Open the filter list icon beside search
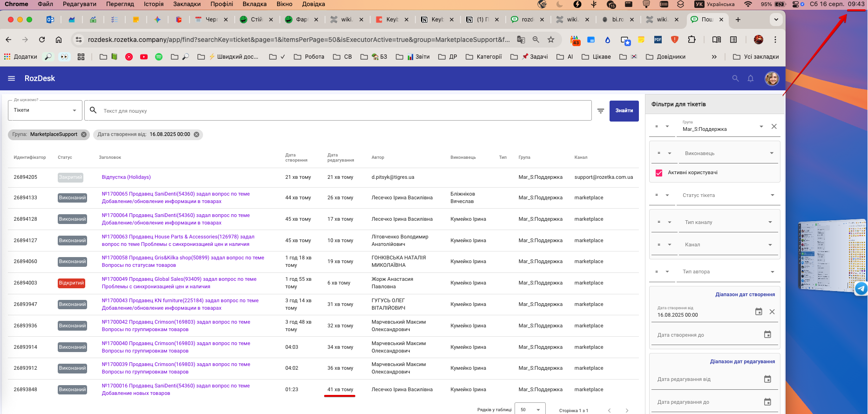 601,111
